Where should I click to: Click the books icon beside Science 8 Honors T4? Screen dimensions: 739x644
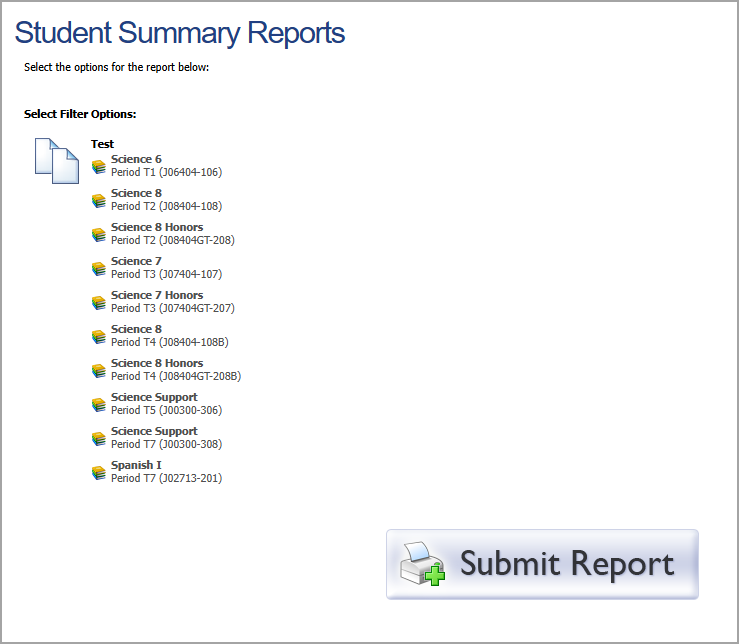(99, 371)
